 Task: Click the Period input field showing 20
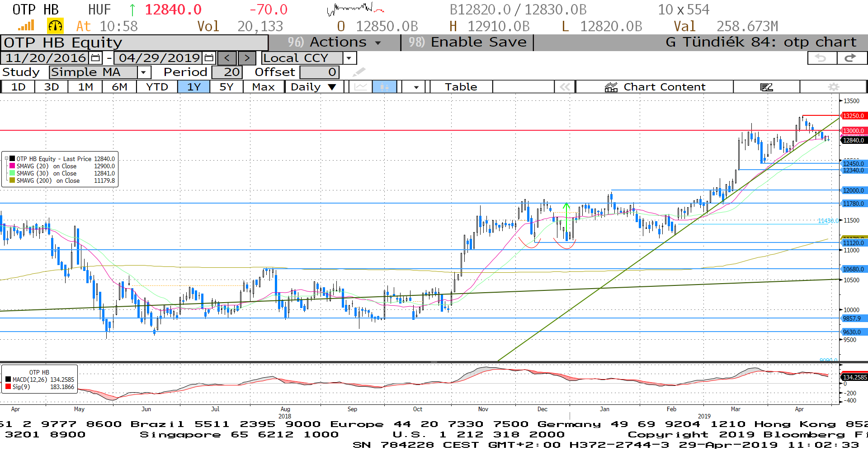(227, 72)
